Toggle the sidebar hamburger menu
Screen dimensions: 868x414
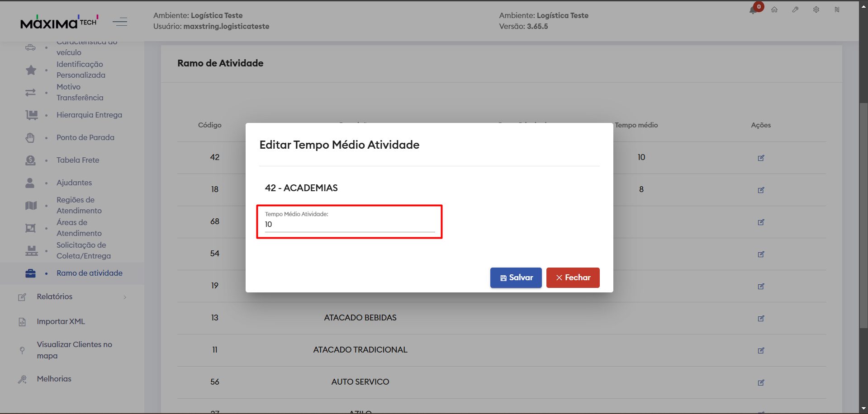click(x=120, y=22)
